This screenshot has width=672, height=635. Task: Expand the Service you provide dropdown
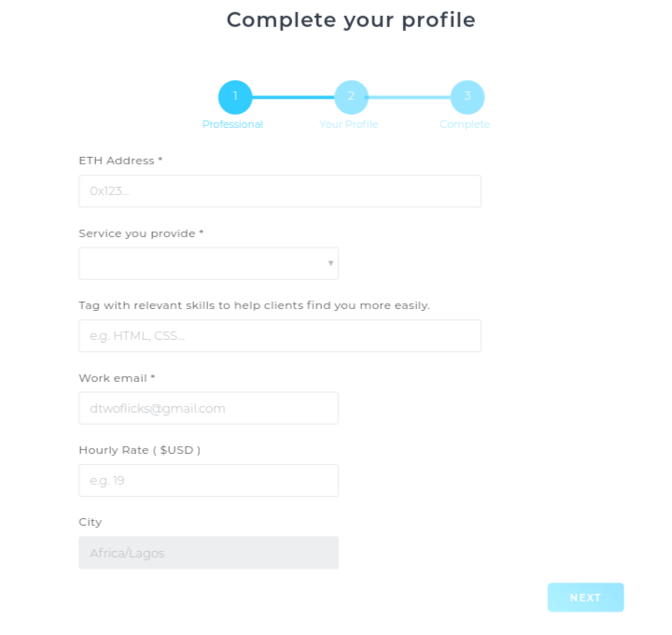pos(208,263)
